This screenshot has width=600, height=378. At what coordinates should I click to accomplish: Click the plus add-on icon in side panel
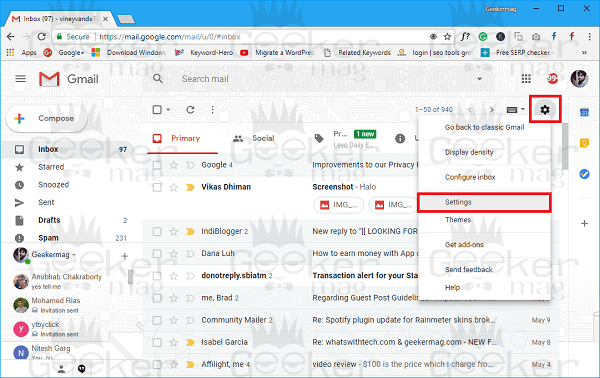584,223
